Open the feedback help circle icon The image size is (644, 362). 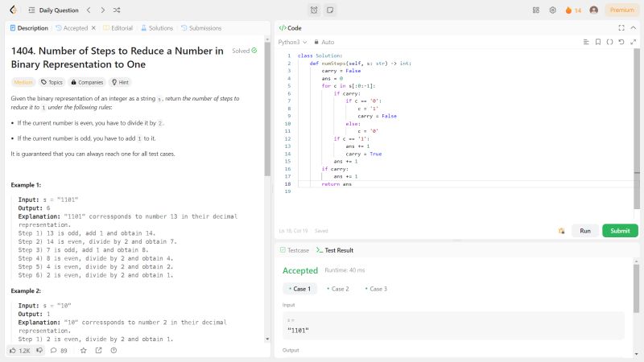[x=114, y=350]
